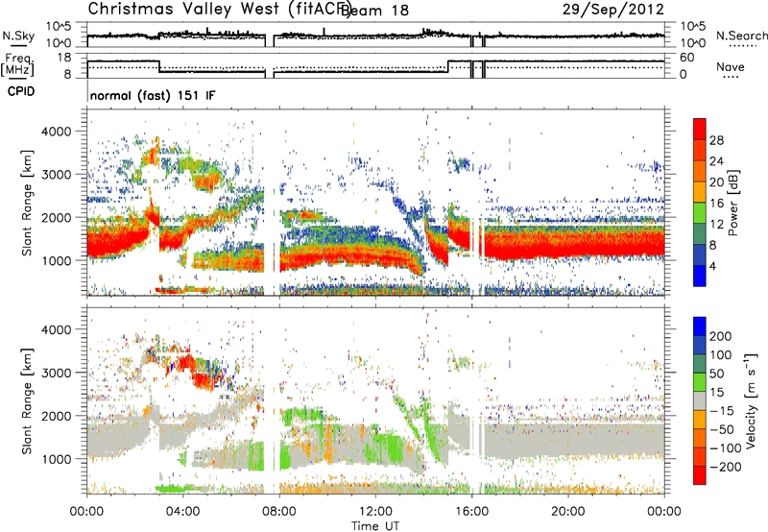The width and height of the screenshot is (768, 532).
Task: Click the '60' Nave axis tick label
Action: 687,58
